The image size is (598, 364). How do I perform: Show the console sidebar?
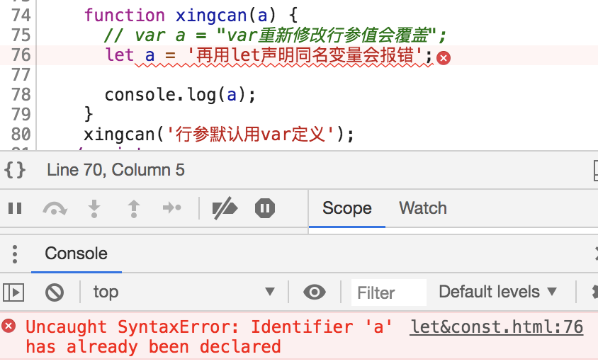(x=14, y=292)
